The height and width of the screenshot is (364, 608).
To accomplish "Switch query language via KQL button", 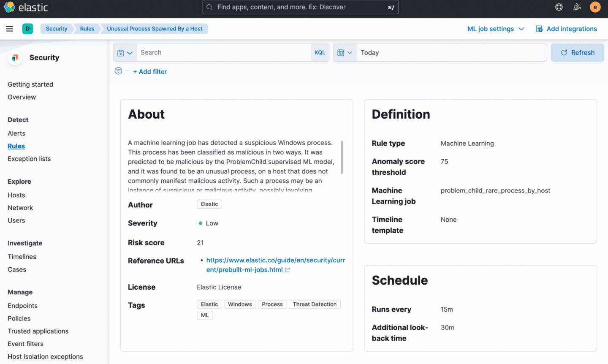I will pos(320,53).
